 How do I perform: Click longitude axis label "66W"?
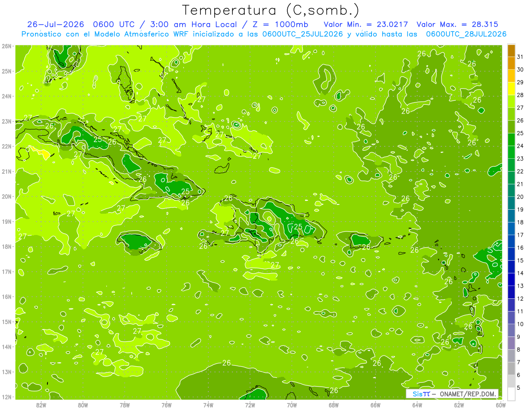[x=376, y=405]
